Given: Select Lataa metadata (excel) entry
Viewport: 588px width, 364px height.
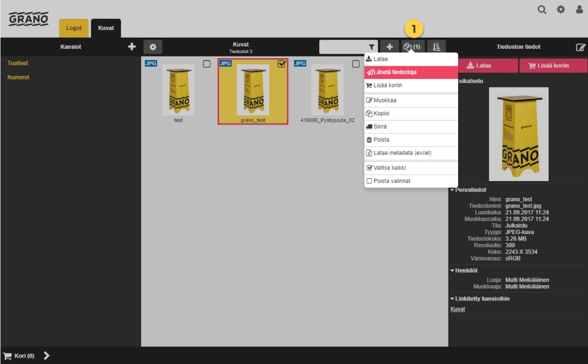Looking at the screenshot, I should pyautogui.click(x=411, y=152).
